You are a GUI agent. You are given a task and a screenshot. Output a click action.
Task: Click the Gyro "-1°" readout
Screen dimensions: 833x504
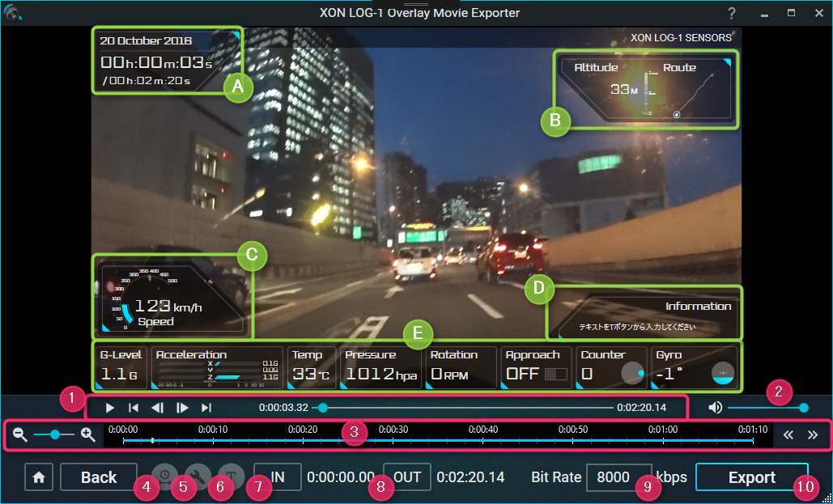tap(669, 374)
